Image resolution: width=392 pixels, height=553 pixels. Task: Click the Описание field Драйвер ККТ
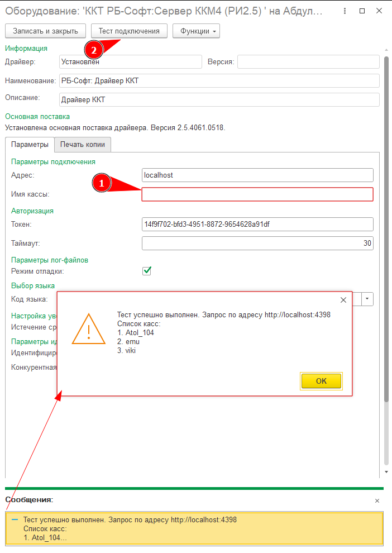[219, 100]
